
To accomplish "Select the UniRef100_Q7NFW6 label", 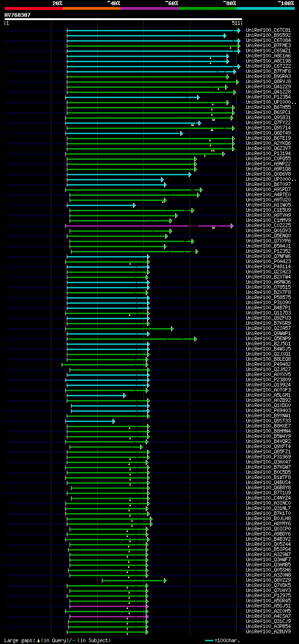I will click(x=268, y=257).
